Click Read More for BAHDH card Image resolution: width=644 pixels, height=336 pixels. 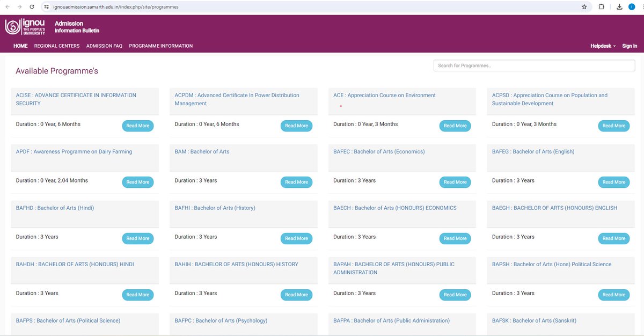138,295
